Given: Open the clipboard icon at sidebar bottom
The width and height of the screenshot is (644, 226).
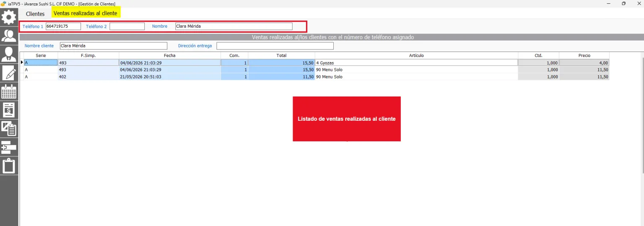Looking at the screenshot, I should coord(9,166).
